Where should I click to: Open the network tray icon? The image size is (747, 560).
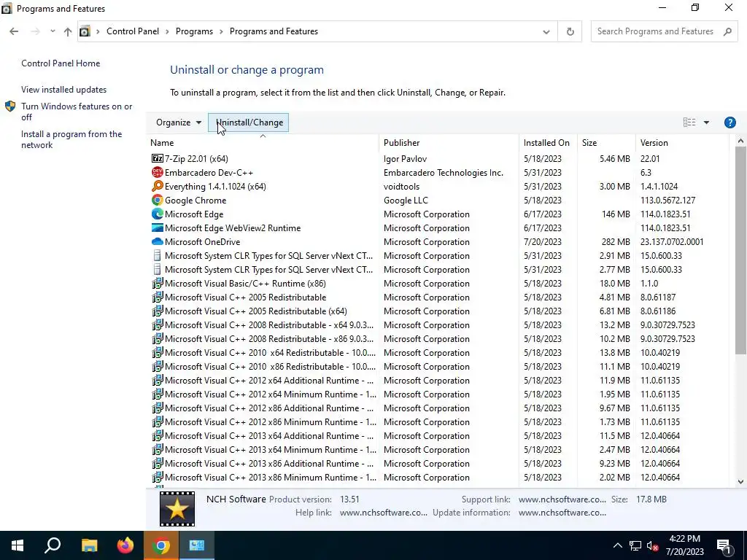pos(635,545)
